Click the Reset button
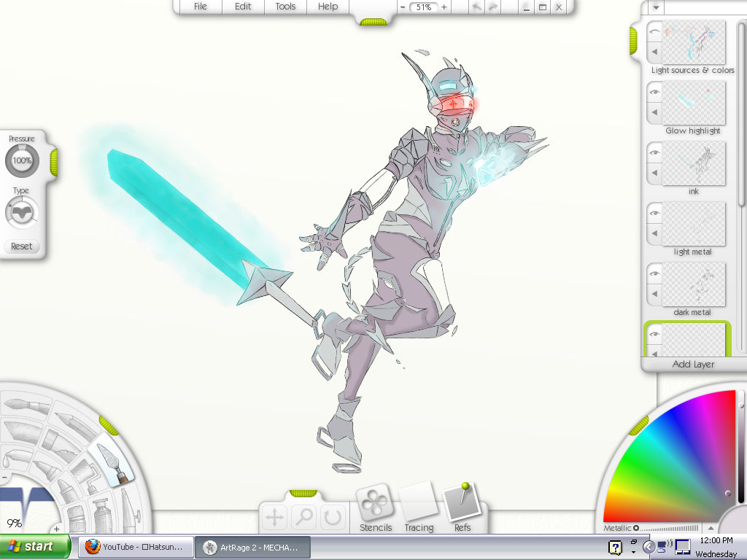The height and width of the screenshot is (560, 747). click(21, 246)
